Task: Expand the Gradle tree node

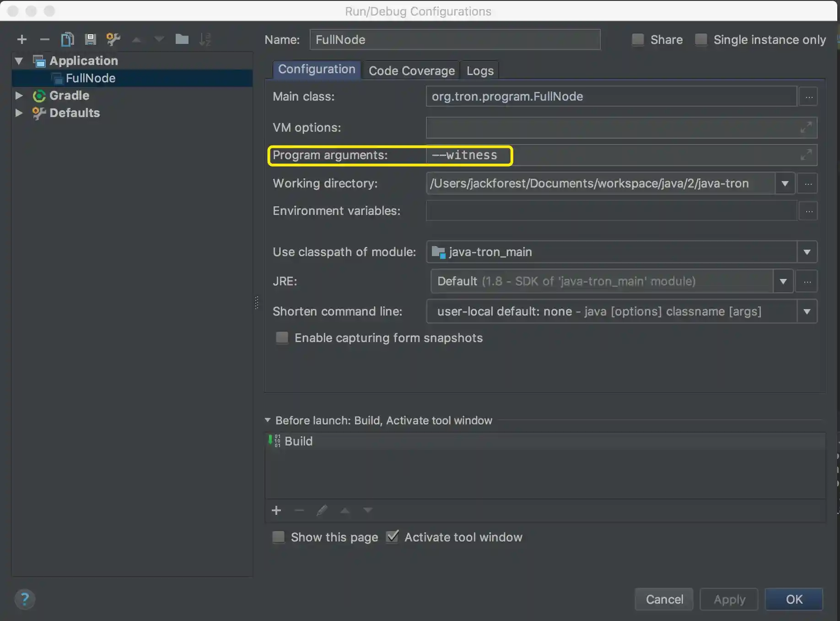Action: [x=19, y=96]
